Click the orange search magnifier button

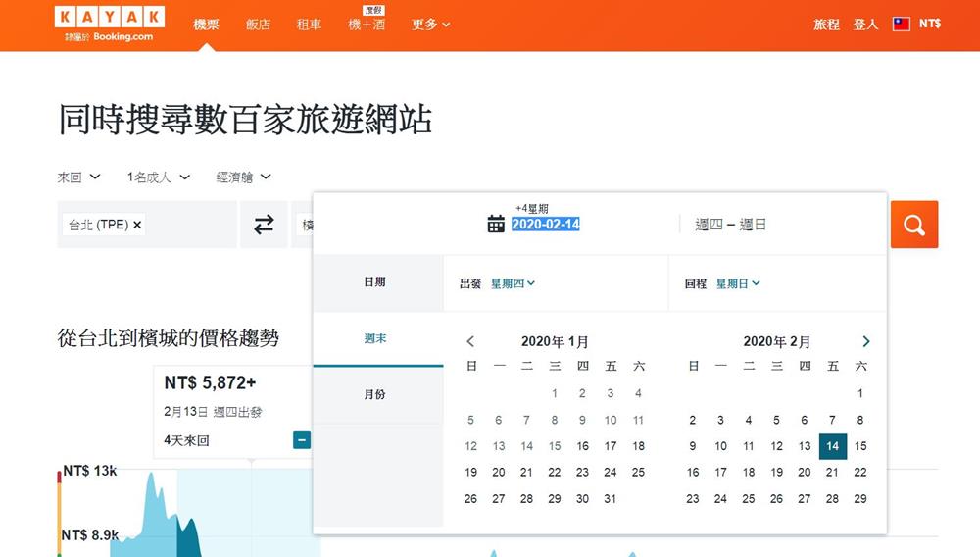click(x=913, y=225)
